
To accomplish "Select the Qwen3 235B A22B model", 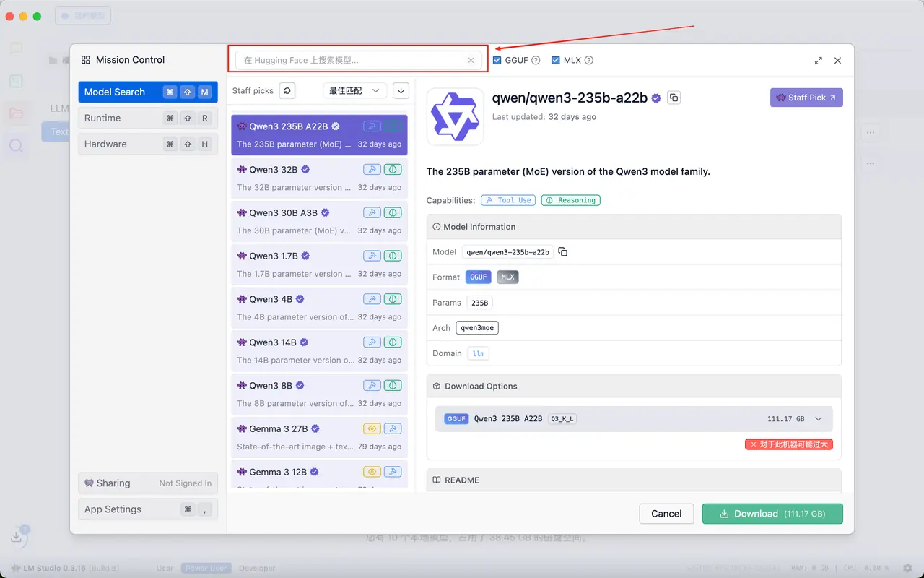I will tap(319, 135).
